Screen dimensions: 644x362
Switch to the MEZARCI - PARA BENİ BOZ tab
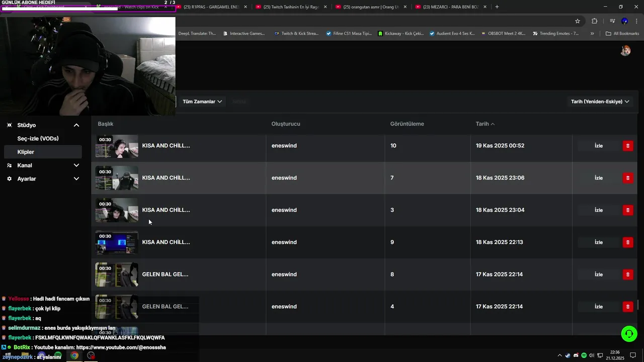pyautogui.click(x=451, y=7)
